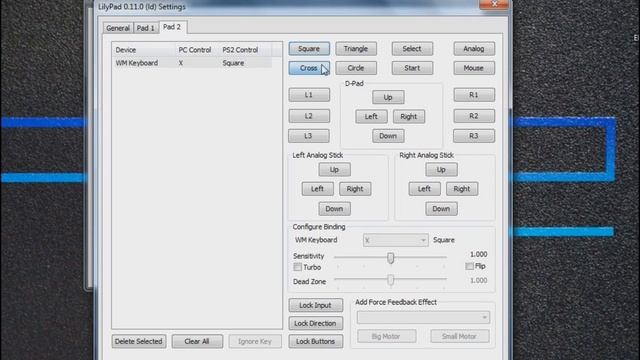Bind the Circle button
Screen dimensions: 640x360
tap(356, 68)
